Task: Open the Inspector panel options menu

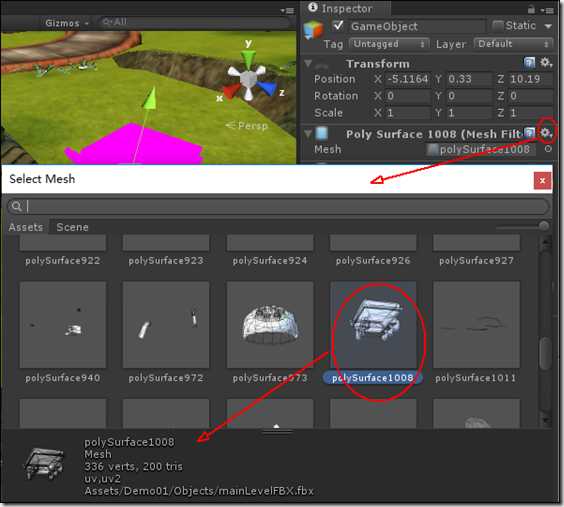Action: click(x=548, y=10)
